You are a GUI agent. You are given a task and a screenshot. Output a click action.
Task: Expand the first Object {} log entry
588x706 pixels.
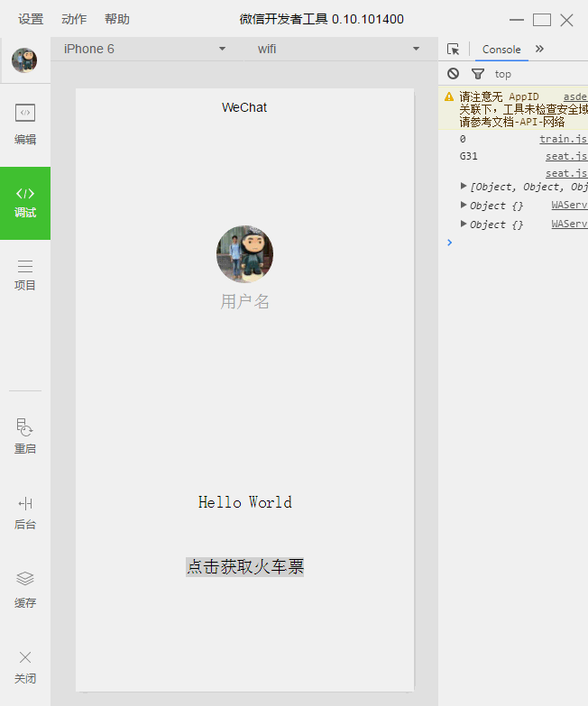pos(464,206)
